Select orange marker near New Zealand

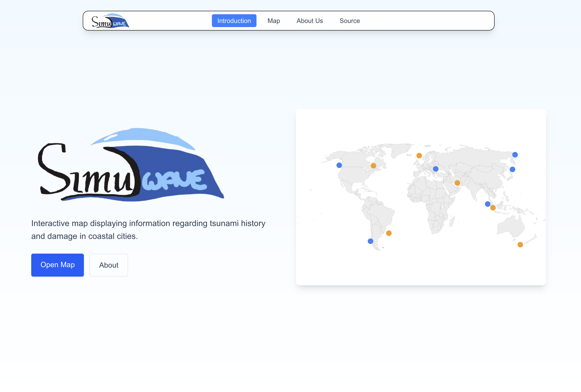click(520, 244)
